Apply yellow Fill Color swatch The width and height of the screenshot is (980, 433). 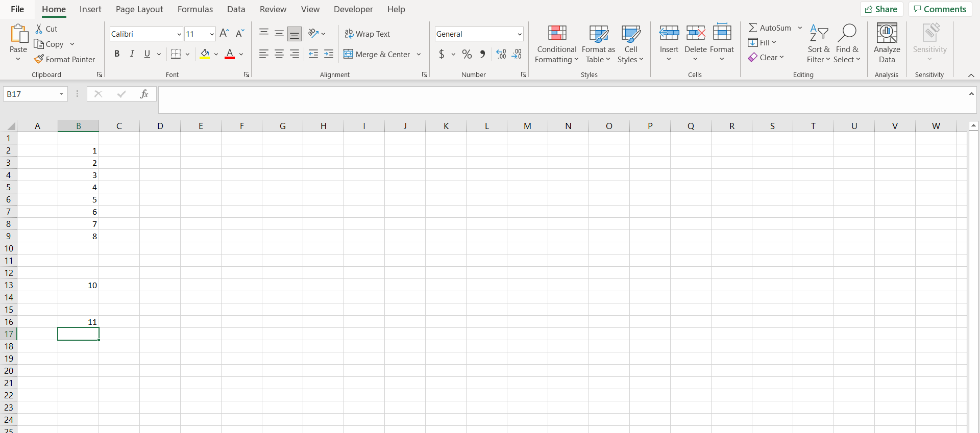coord(205,54)
